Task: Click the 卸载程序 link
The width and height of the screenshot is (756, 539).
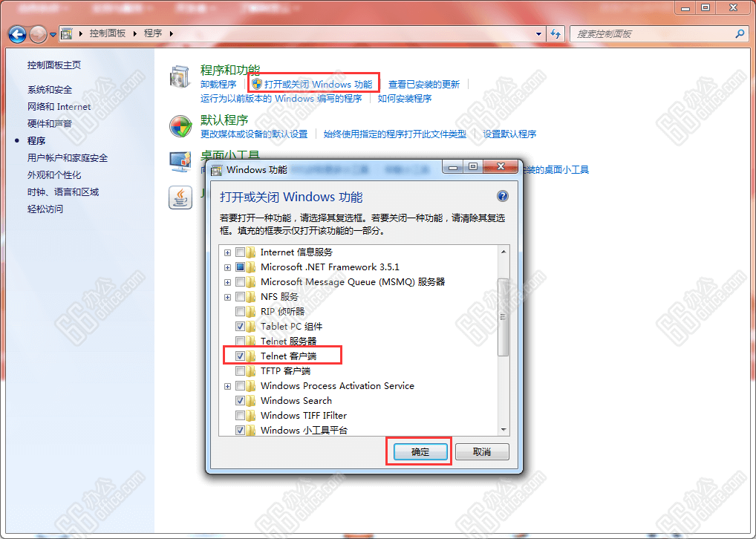Action: [218, 85]
